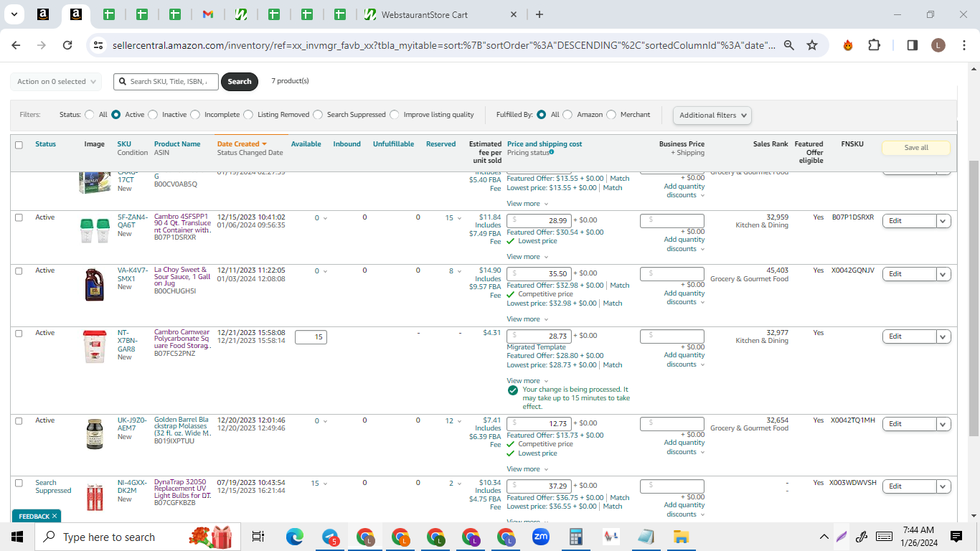Show hidden system tray icons
The width and height of the screenshot is (980, 551).
point(824,537)
